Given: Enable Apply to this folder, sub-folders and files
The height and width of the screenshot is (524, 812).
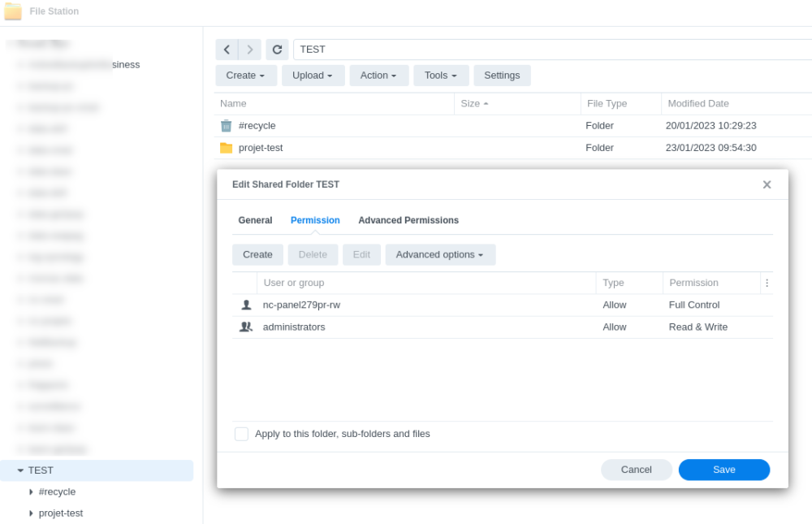Looking at the screenshot, I should click(x=241, y=434).
